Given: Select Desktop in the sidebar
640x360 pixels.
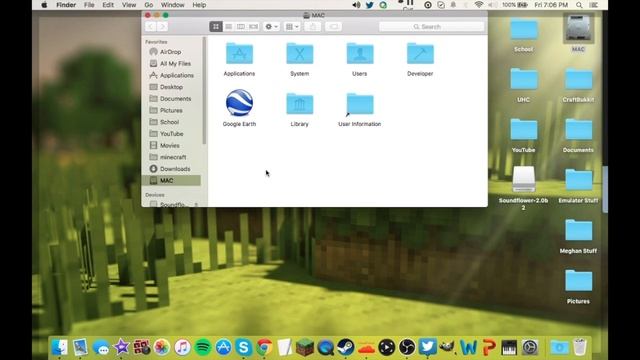Looking at the screenshot, I should coord(171,87).
